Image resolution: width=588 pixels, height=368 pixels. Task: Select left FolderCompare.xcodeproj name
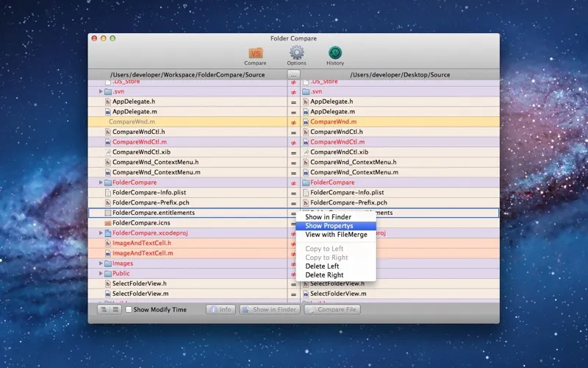pyautogui.click(x=150, y=233)
